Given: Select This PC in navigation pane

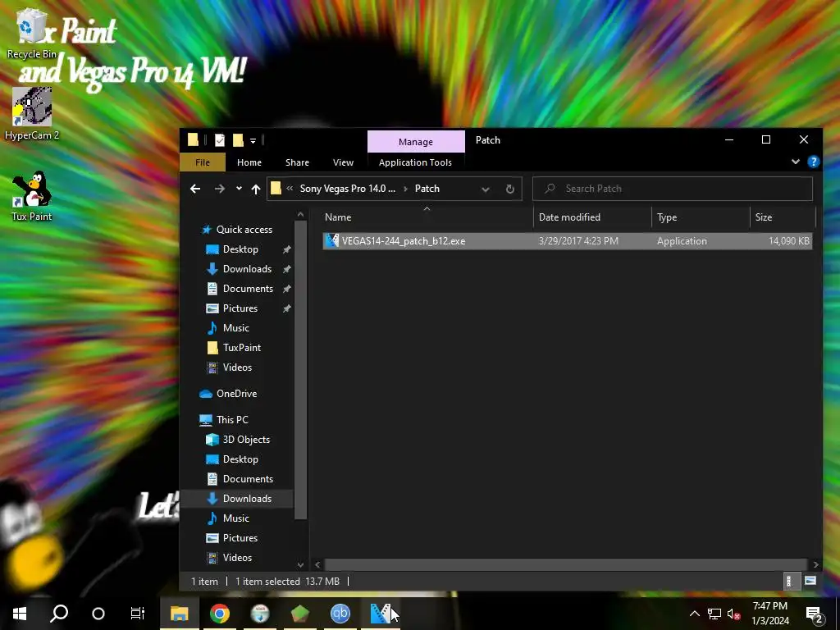Looking at the screenshot, I should 232,420.
